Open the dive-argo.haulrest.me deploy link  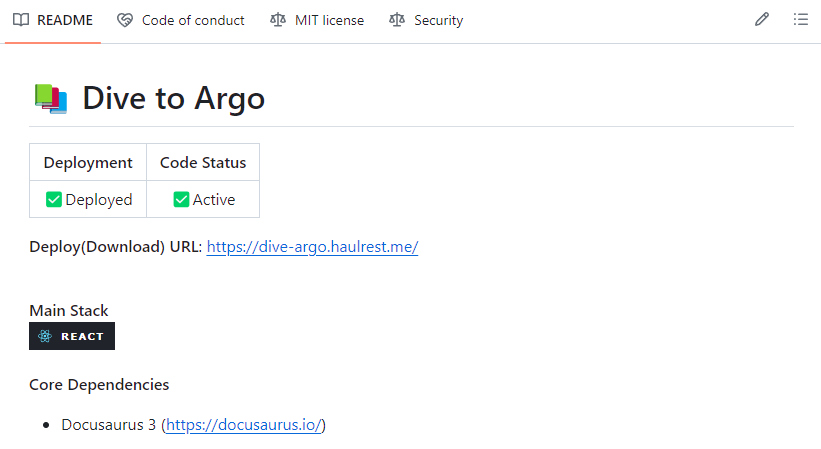312,247
